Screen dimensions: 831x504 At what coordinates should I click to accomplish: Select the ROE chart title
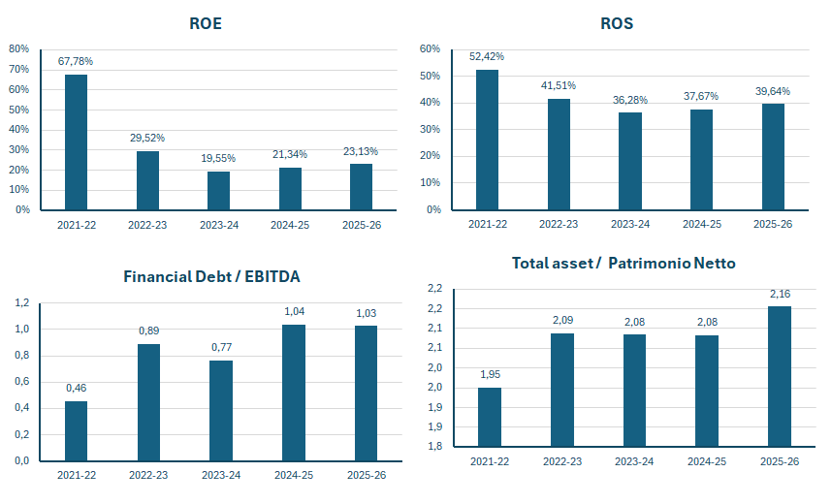(206, 24)
